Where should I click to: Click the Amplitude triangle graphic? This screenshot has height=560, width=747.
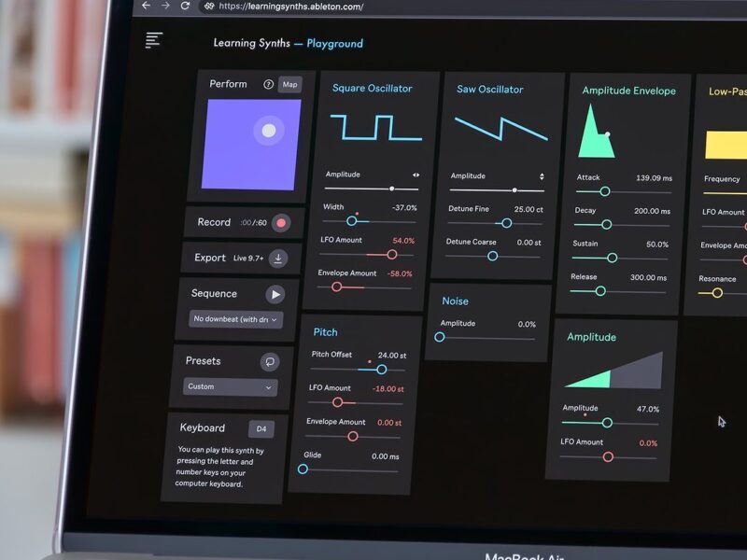614,371
